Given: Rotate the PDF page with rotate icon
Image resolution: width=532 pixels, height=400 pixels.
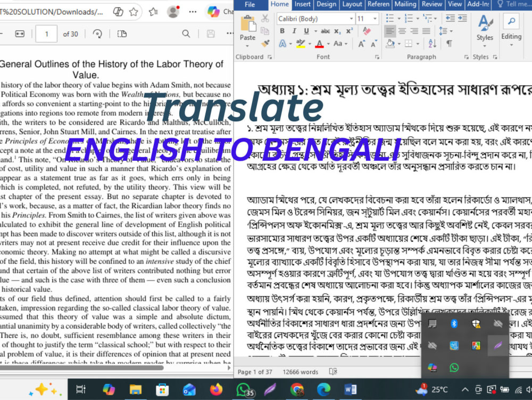Looking at the screenshot, I should 97,34.
